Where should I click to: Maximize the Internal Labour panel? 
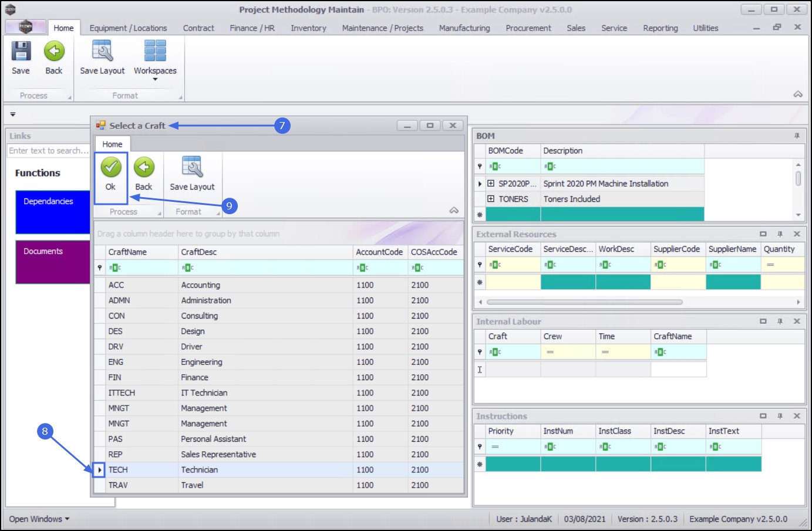point(763,322)
